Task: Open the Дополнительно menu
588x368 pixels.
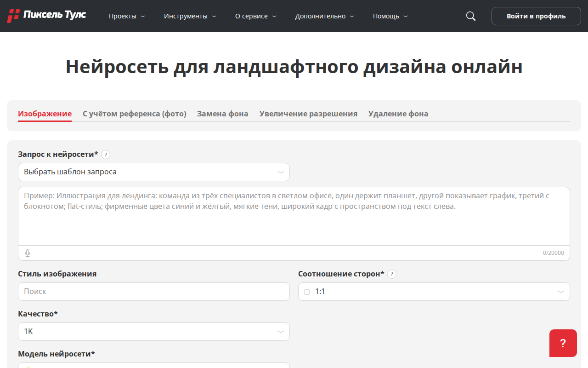Action: [x=325, y=16]
